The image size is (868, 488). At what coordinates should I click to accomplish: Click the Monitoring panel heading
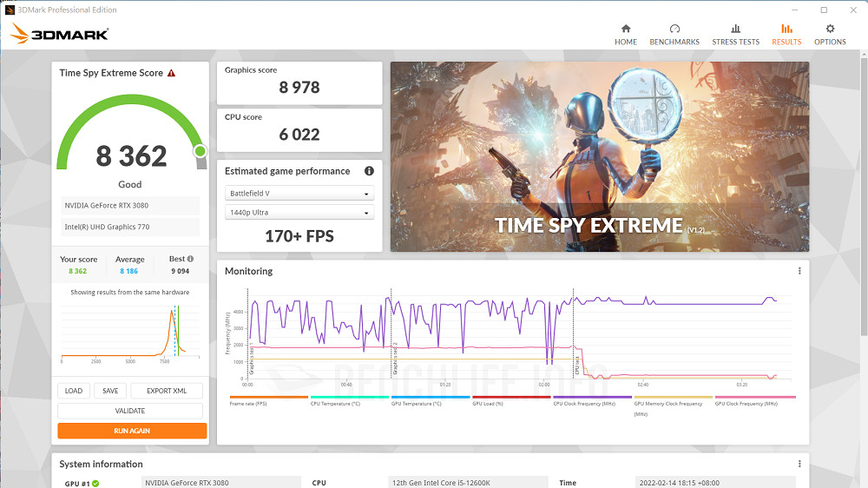click(x=248, y=271)
